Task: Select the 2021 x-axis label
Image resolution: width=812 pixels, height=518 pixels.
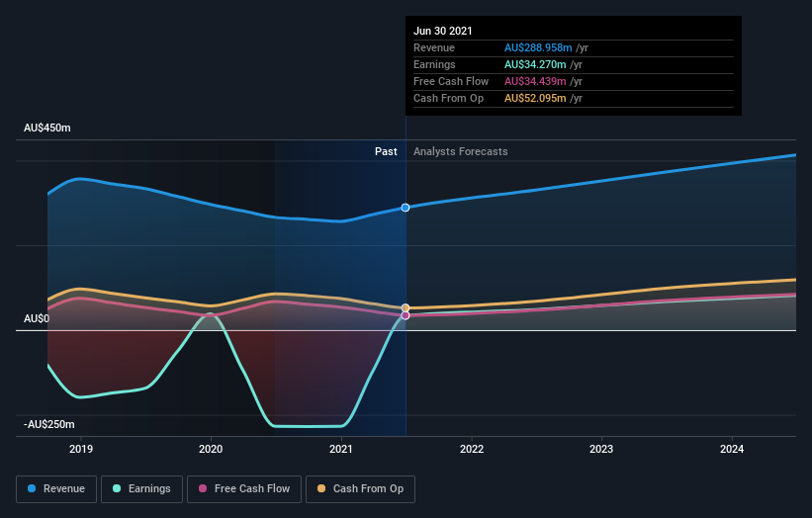Action: click(341, 449)
